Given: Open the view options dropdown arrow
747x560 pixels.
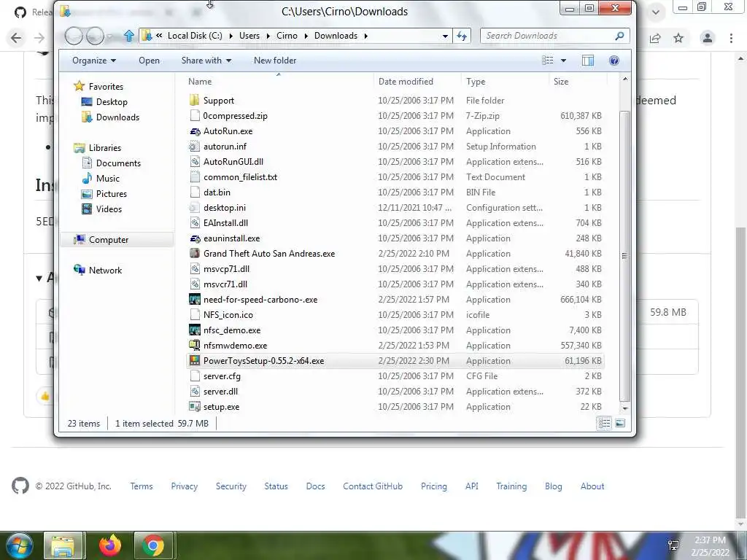Looking at the screenshot, I should point(564,61).
